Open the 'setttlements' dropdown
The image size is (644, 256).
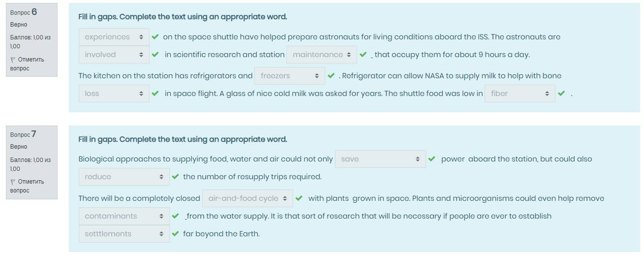click(124, 234)
